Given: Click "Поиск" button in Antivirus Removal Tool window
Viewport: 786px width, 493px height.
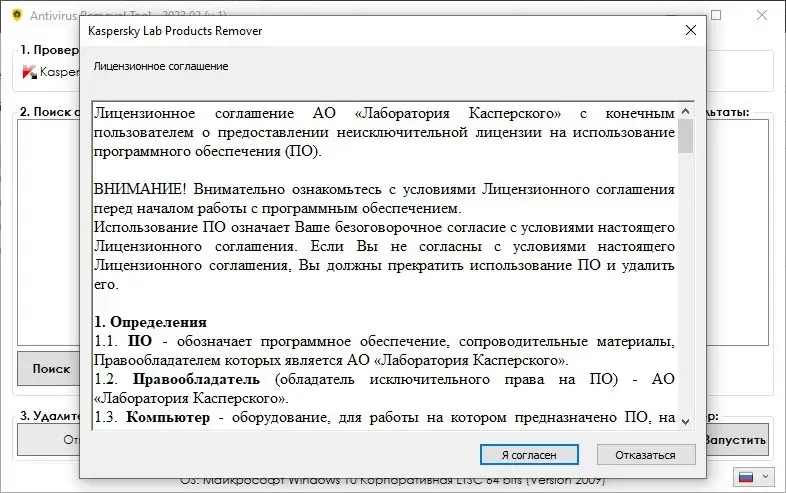Looking at the screenshot, I should coord(48,369).
